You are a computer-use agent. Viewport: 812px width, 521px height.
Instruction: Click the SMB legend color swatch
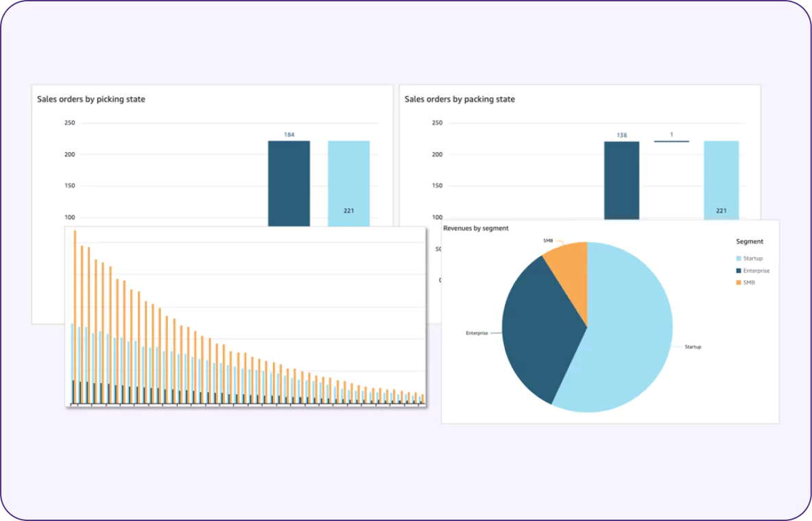(739, 282)
